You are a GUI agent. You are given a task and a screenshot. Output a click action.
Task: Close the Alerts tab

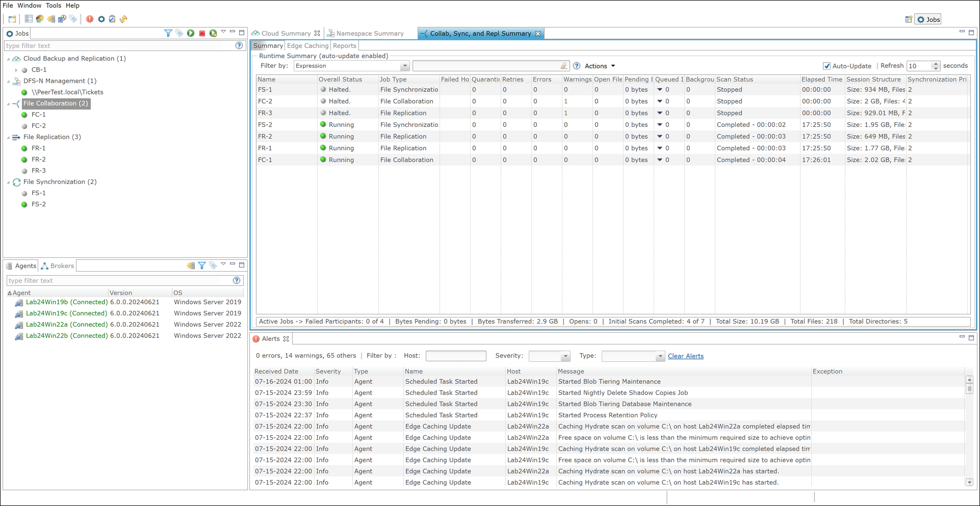click(286, 339)
